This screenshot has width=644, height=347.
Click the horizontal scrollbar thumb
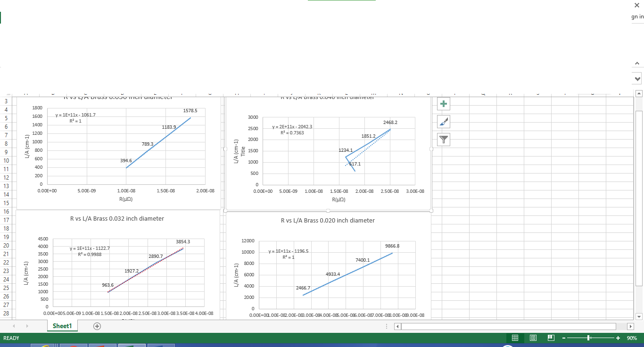tap(508, 326)
